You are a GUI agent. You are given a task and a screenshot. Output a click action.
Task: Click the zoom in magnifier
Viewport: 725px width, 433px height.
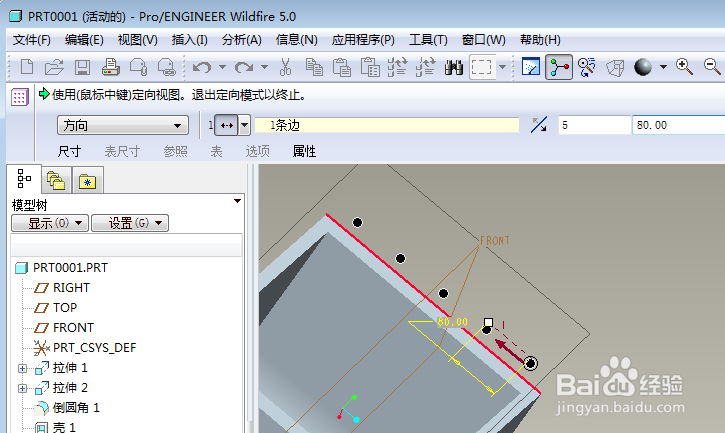pyautogui.click(x=684, y=67)
